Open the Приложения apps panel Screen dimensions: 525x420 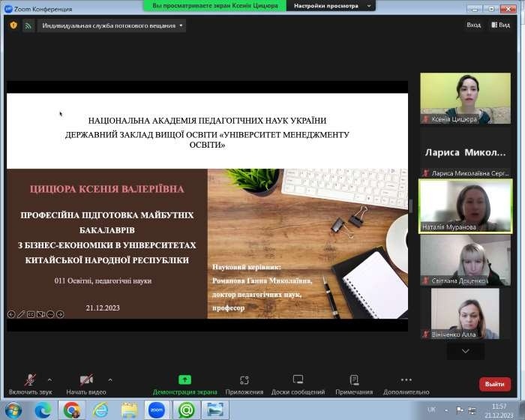[244, 380]
